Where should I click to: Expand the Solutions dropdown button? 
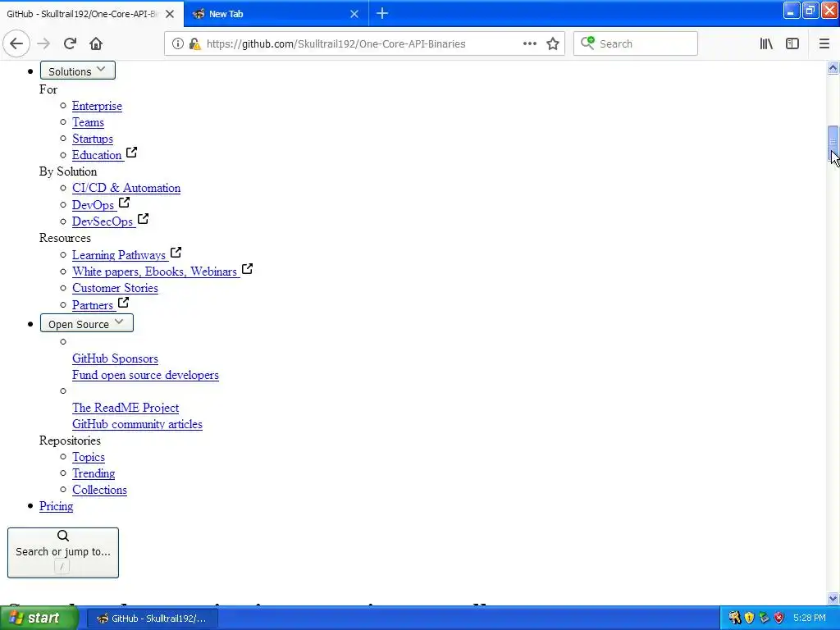(x=78, y=71)
